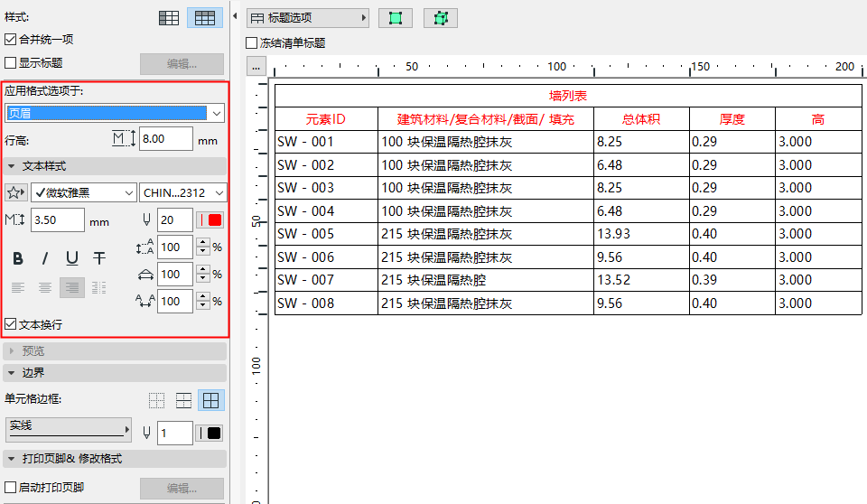867x504 pixels.
Task: Click the 0.39 thickness cell
Action: click(x=732, y=280)
